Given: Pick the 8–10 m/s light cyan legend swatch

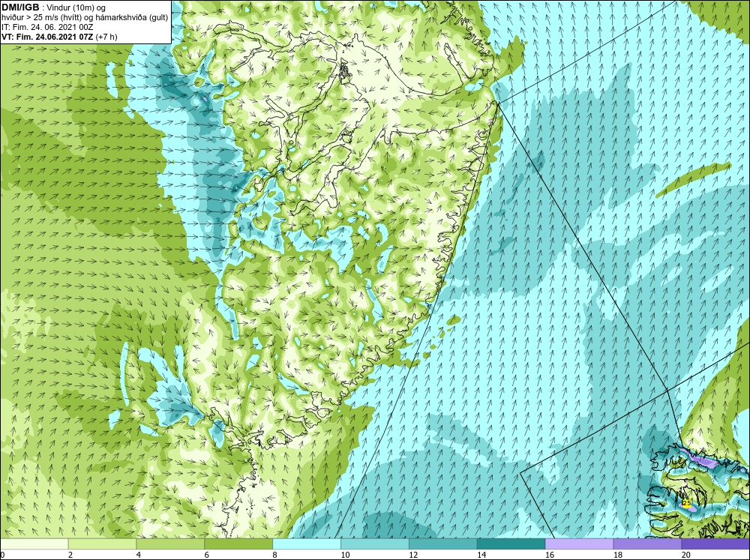Looking at the screenshot, I should [307, 544].
